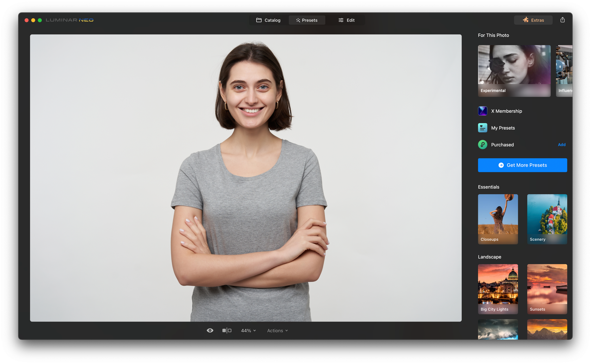Select the Experimental preset thumbnail
This screenshot has height=364, width=591.
tap(514, 70)
